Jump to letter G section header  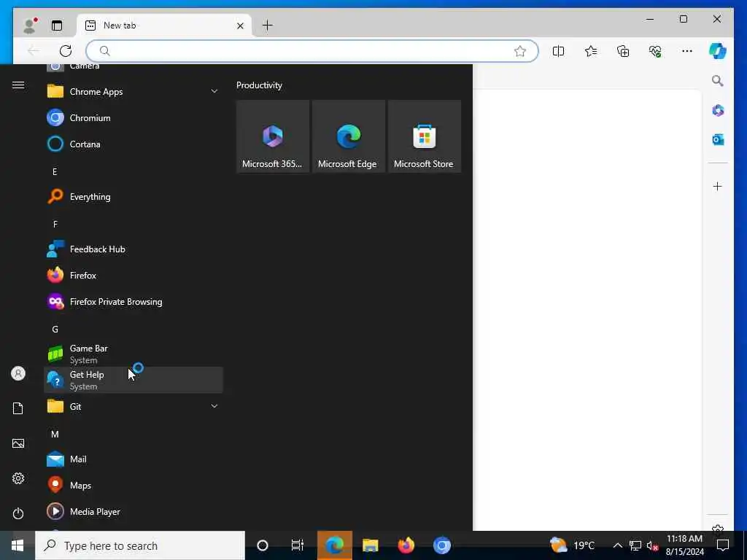pyautogui.click(x=55, y=329)
